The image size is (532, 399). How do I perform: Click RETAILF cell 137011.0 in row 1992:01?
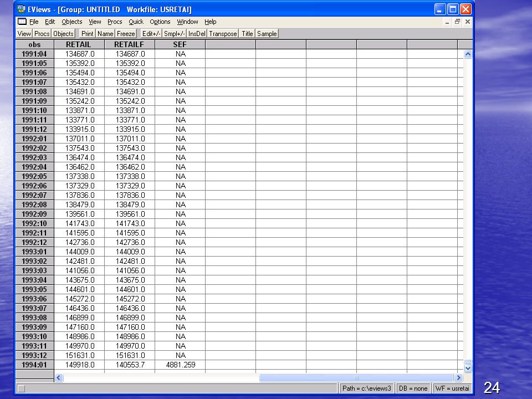(130, 139)
